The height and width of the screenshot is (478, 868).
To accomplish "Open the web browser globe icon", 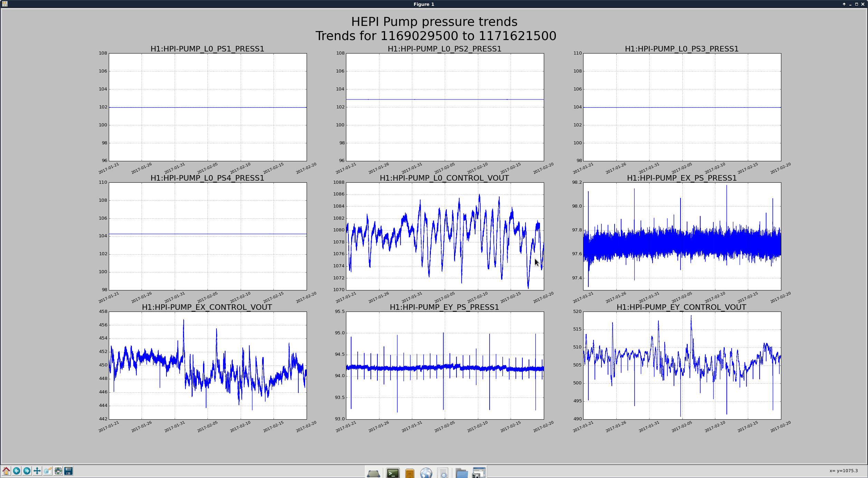I will click(x=426, y=473).
